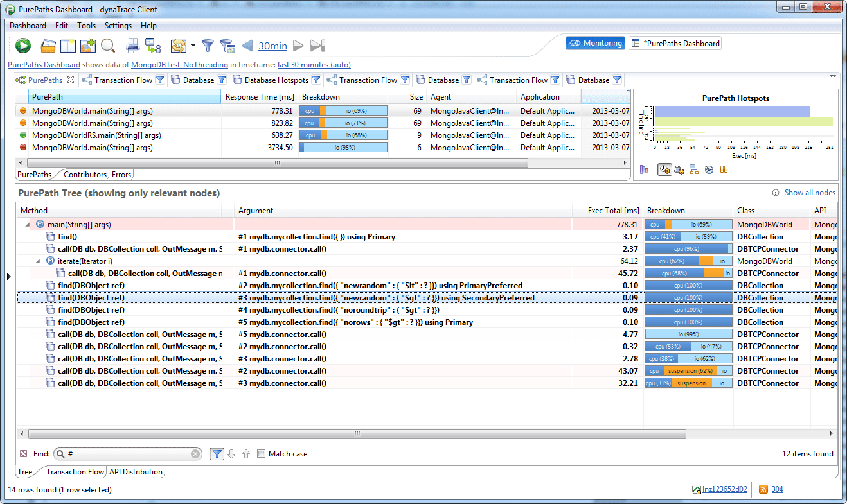Click filter icon on first Database tab
847x504 pixels.
click(x=222, y=80)
